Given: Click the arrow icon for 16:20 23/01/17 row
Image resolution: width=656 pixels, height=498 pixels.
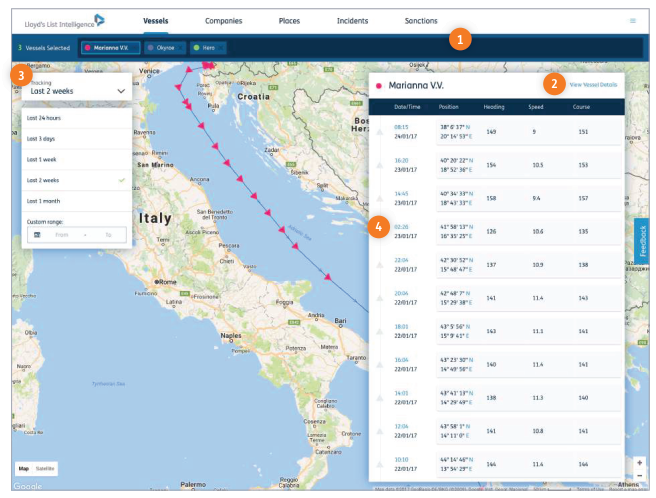Looking at the screenshot, I should coord(379,165).
